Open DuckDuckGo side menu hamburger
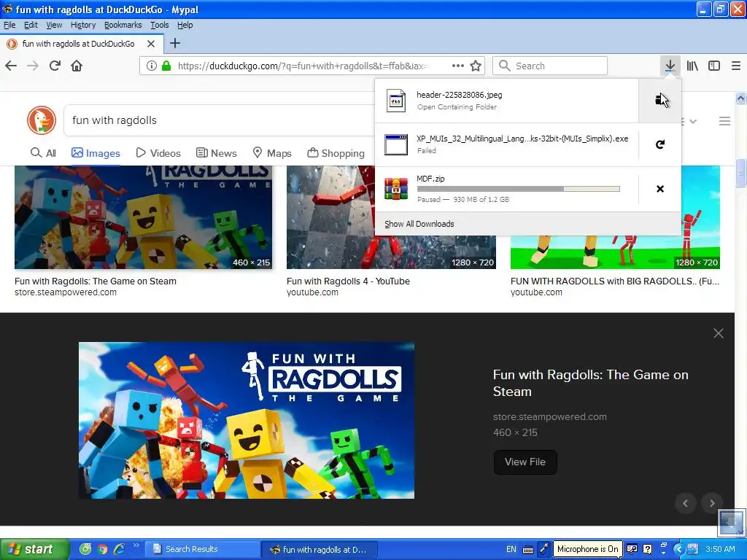 coord(724,121)
